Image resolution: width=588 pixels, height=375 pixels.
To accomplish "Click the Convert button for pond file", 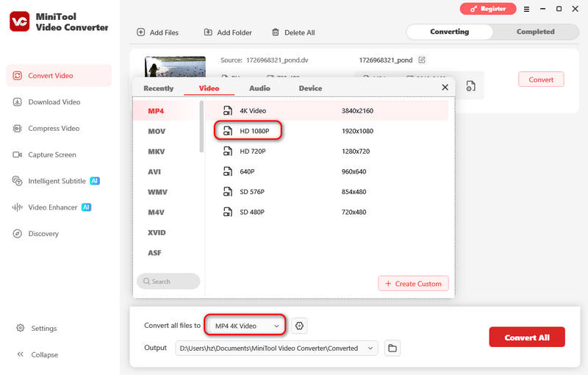I will tap(541, 79).
